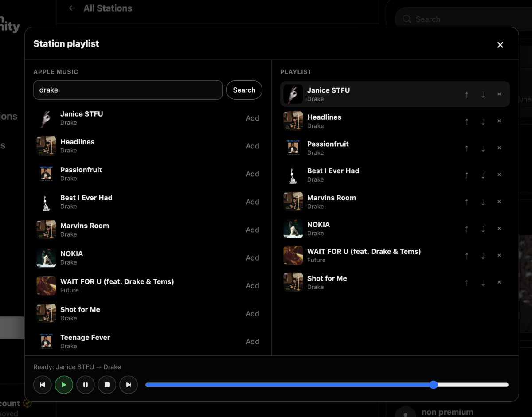Click NOKIA album art in playlist

pos(293,229)
